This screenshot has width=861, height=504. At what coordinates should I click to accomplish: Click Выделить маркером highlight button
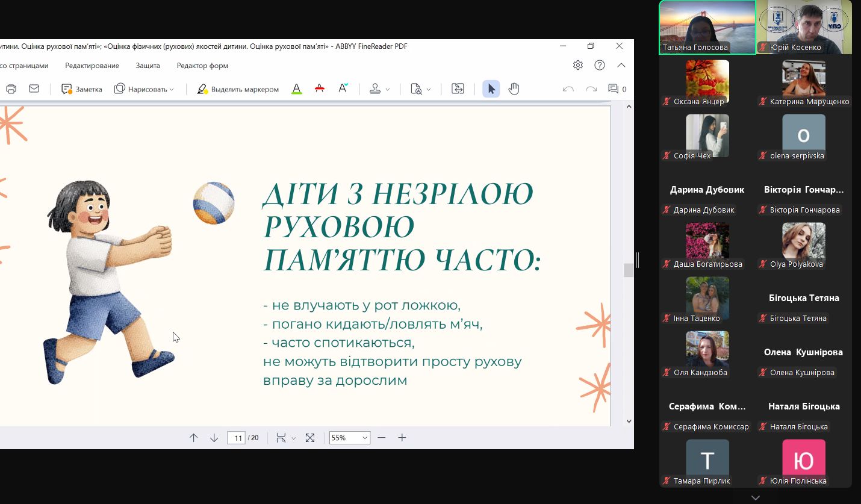[x=238, y=89]
